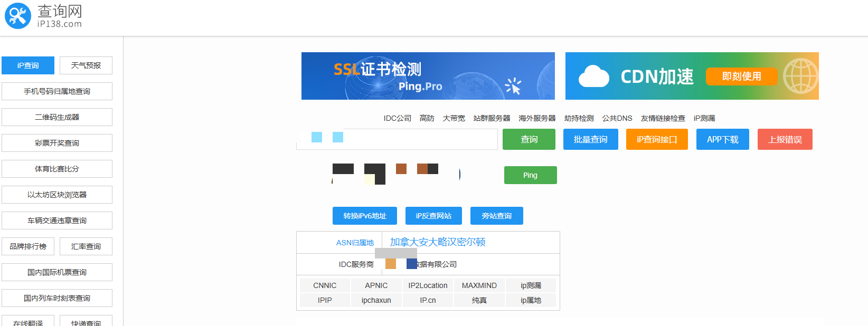868x326 pixels.
Task: Open 批量查询 batch lookup
Action: 590,139
